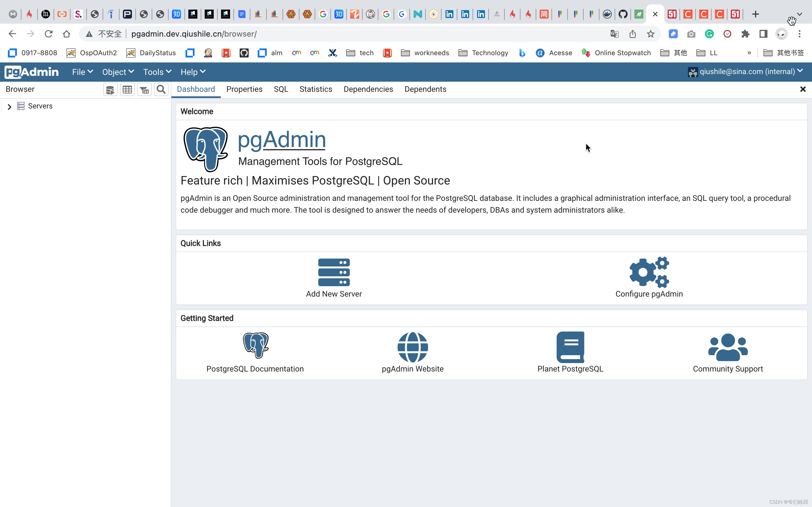Click the Filtered Rows icon
812x507 pixels.
[x=144, y=90]
